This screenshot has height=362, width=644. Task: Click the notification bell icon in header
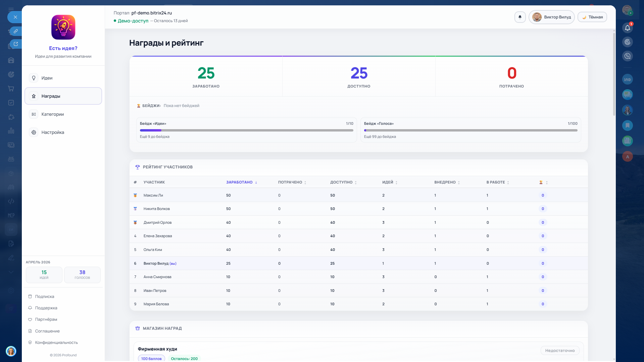click(x=520, y=17)
